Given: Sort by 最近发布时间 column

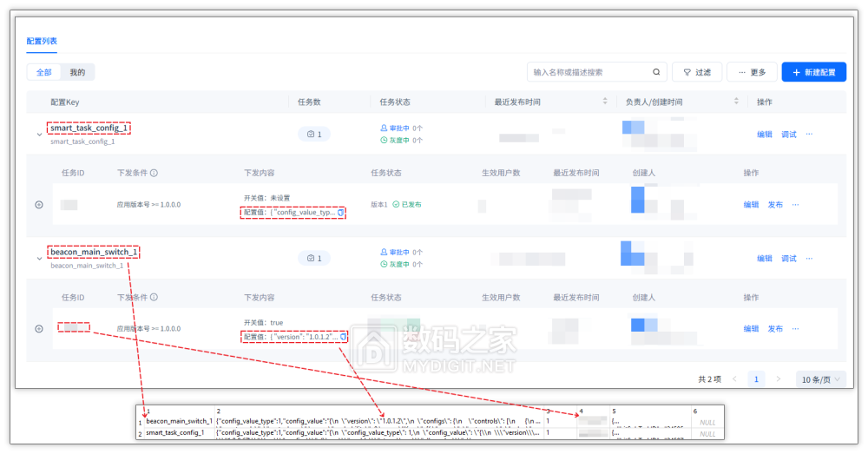Looking at the screenshot, I should click(605, 102).
